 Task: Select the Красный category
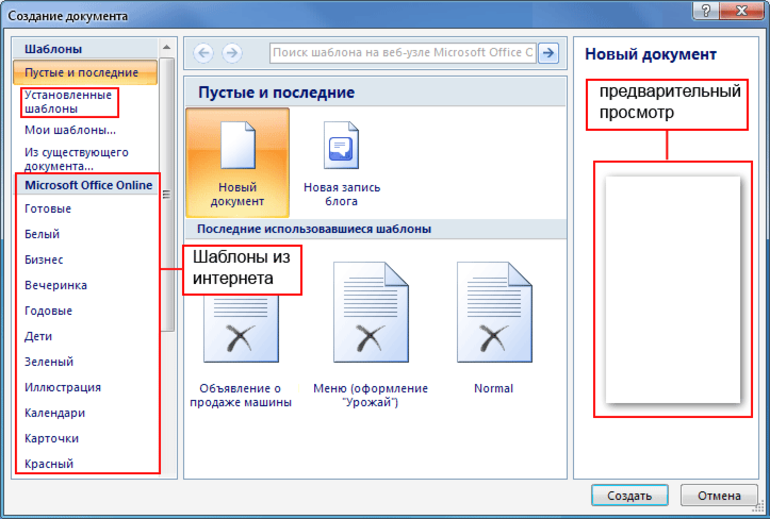[49, 464]
